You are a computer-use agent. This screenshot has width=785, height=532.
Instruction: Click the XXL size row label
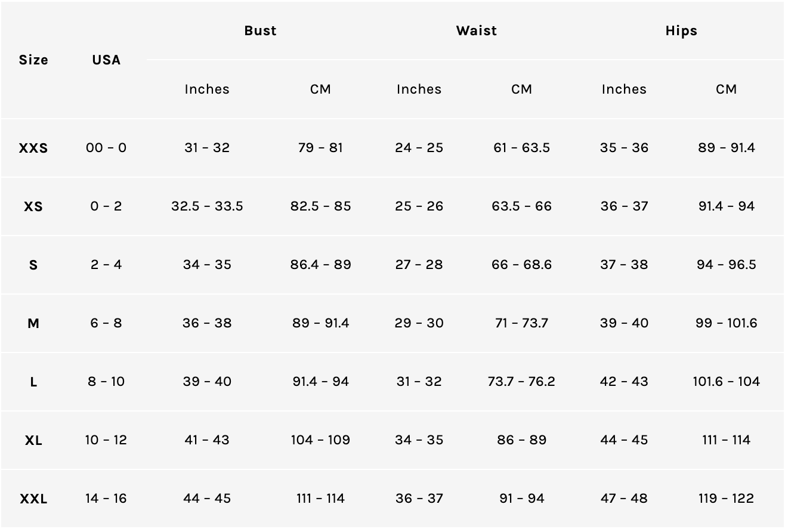33,499
